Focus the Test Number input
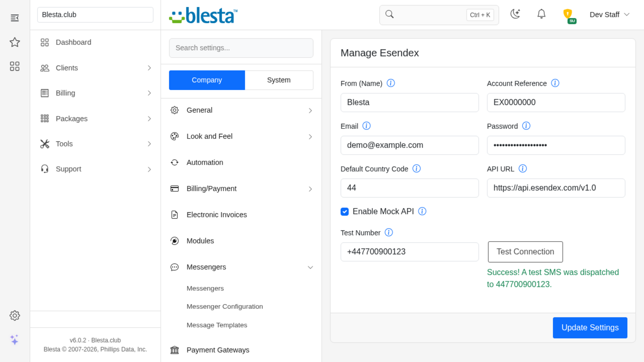The width and height of the screenshot is (644, 362). click(410, 252)
